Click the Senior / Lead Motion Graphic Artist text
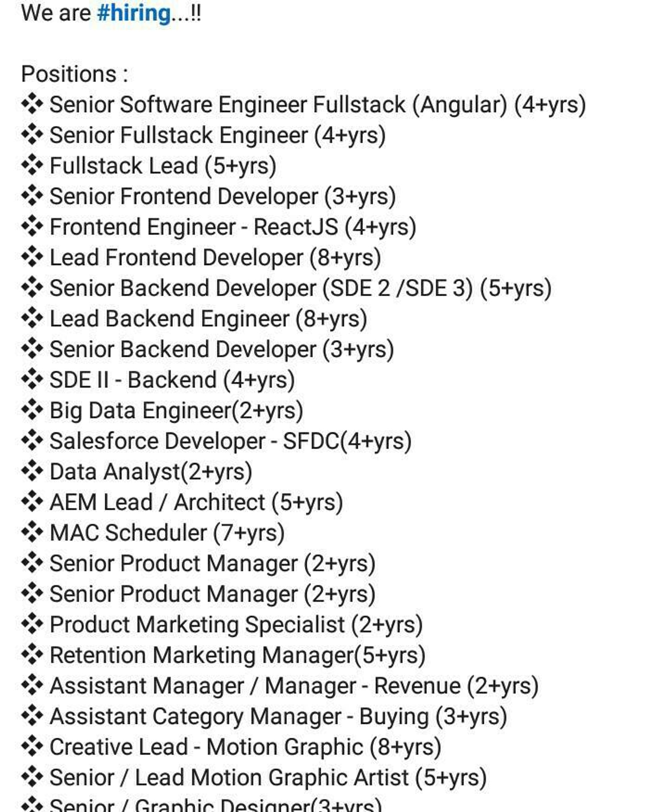 tap(268, 778)
